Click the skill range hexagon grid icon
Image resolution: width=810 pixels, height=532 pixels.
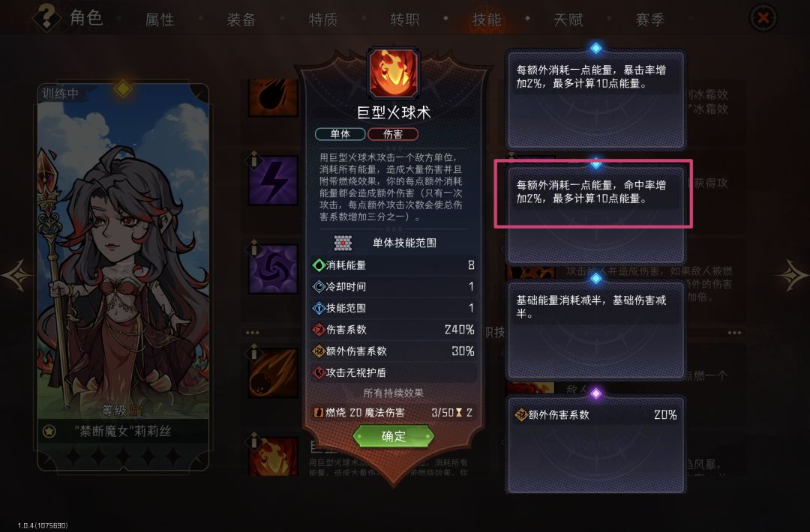click(343, 243)
